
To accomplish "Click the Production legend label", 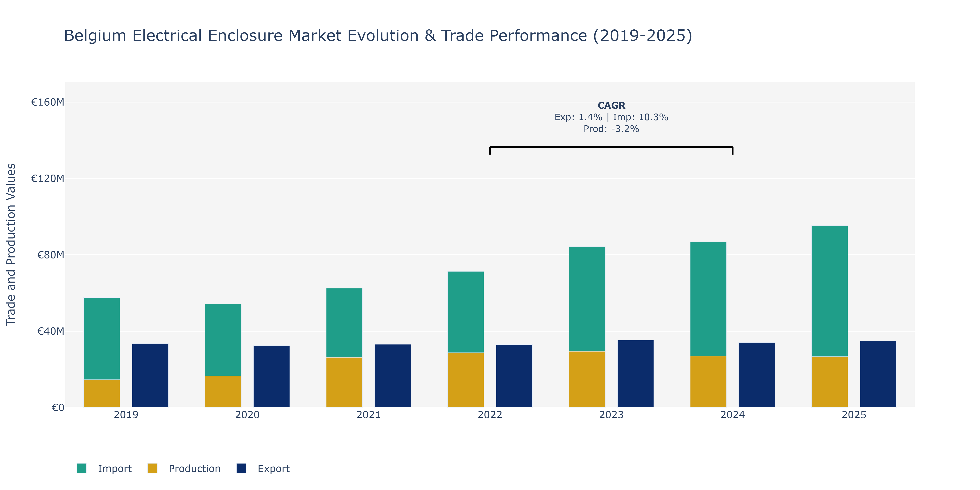I will pyautogui.click(x=194, y=469).
